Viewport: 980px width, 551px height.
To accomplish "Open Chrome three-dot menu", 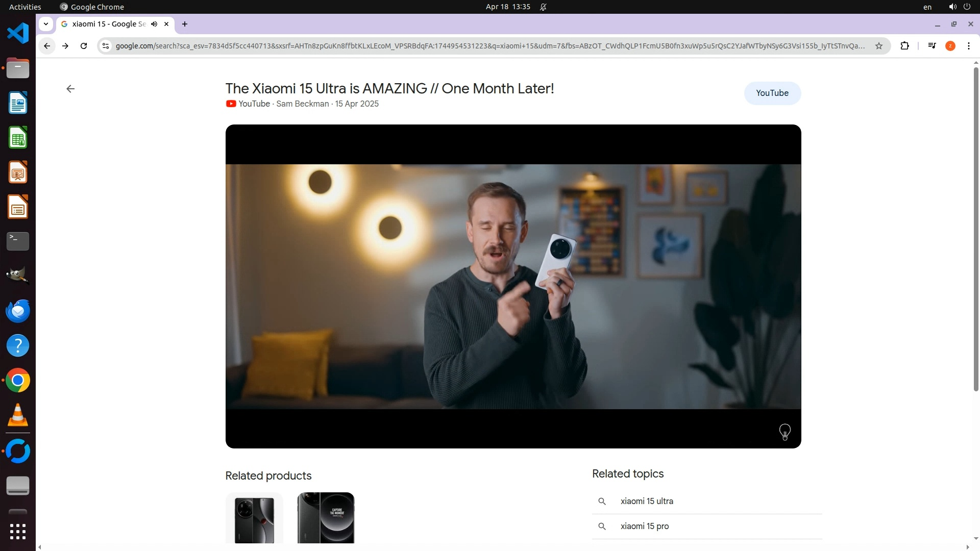I will point(969,46).
